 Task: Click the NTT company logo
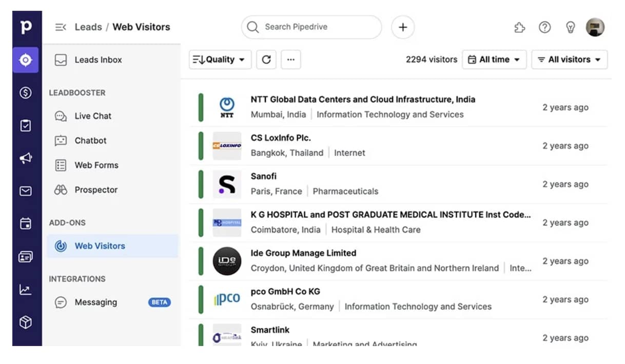[227, 108]
